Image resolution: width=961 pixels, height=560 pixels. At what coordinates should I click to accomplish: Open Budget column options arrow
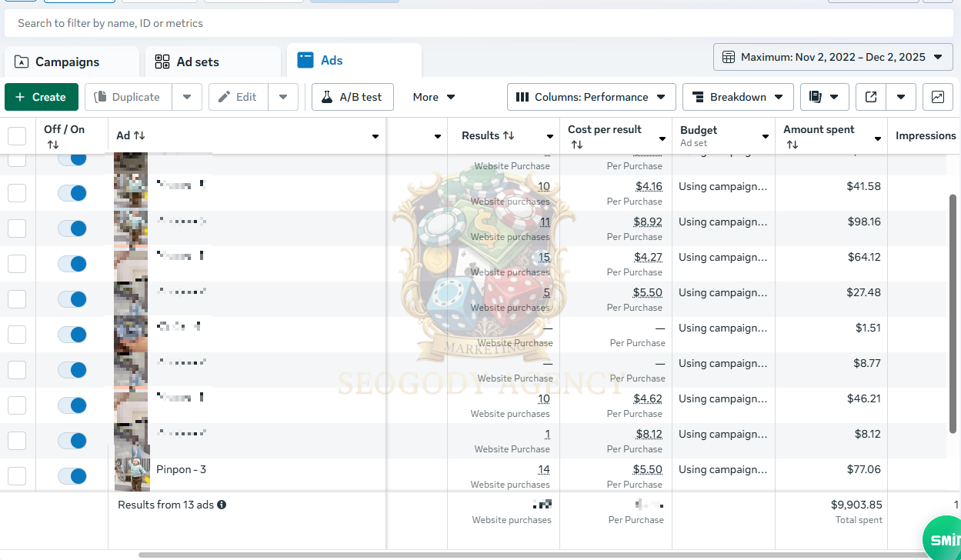(766, 137)
